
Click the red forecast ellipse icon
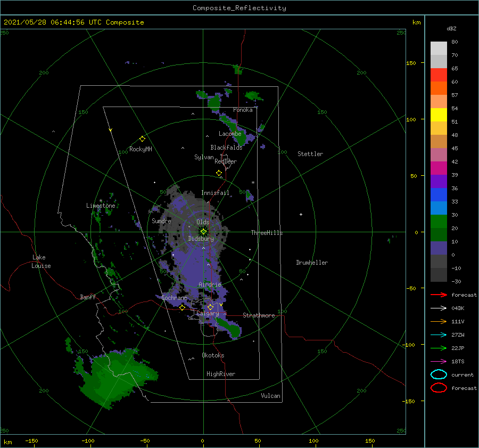coord(439,388)
